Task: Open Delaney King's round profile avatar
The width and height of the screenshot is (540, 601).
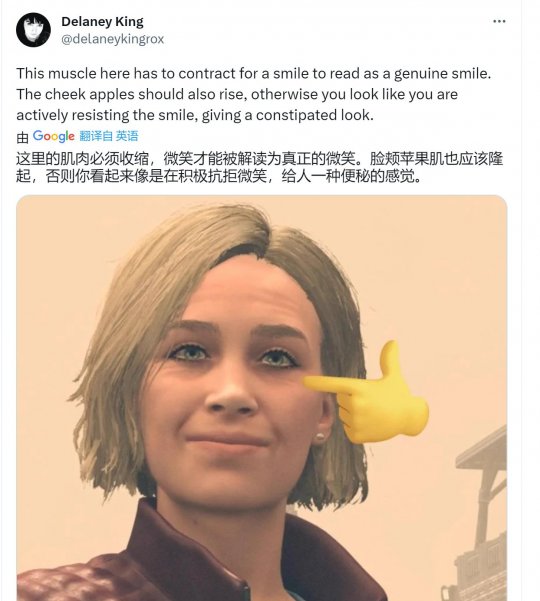Action: (33, 30)
